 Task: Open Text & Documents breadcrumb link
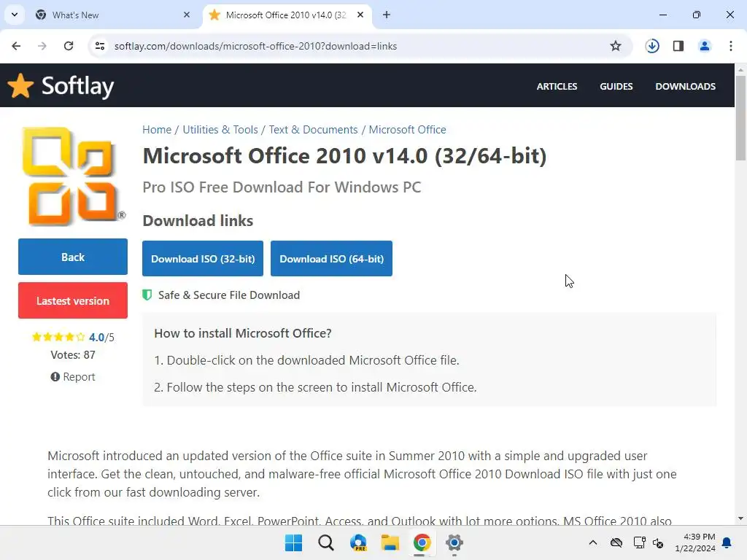pos(313,130)
